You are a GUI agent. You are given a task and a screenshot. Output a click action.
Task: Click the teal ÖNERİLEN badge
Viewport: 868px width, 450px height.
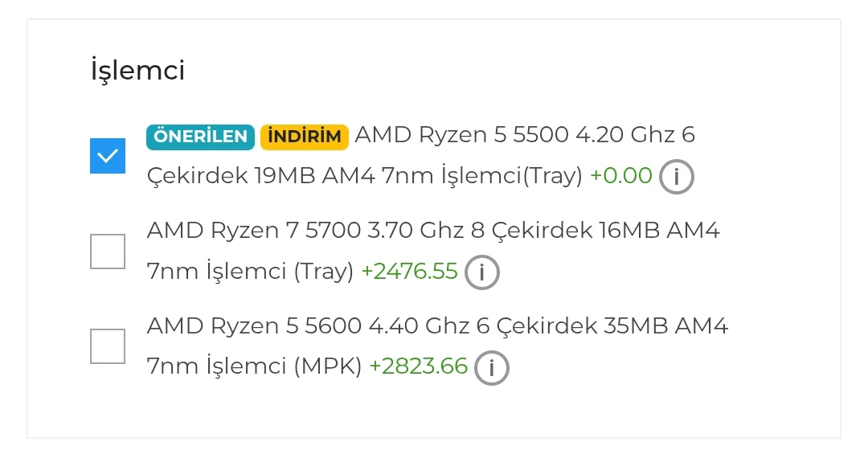click(x=200, y=137)
